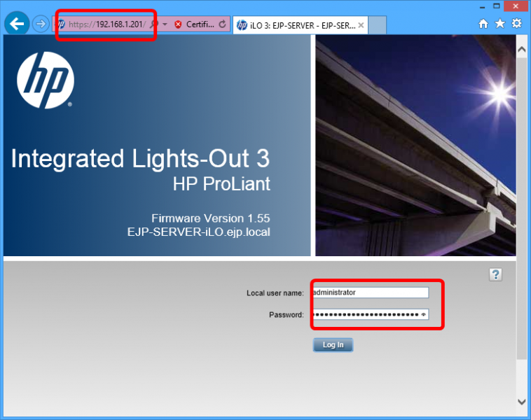Maximize the browser window

pyautogui.click(x=497, y=6)
